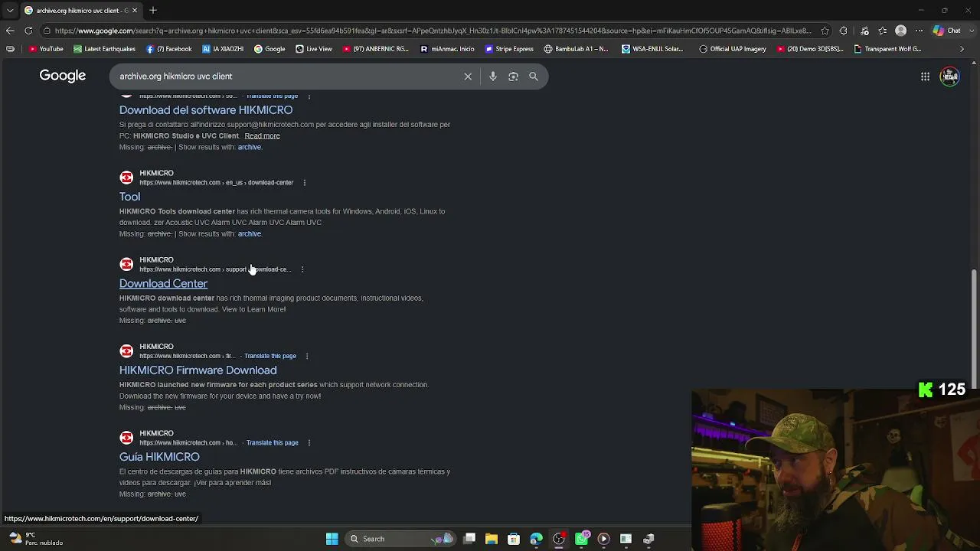Click the browser address bar URL

[433, 31]
